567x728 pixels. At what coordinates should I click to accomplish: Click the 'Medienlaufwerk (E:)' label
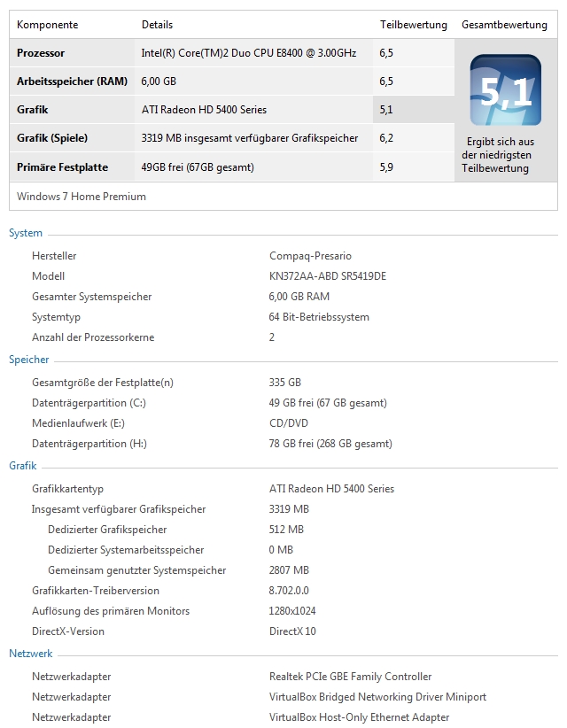pos(78,423)
